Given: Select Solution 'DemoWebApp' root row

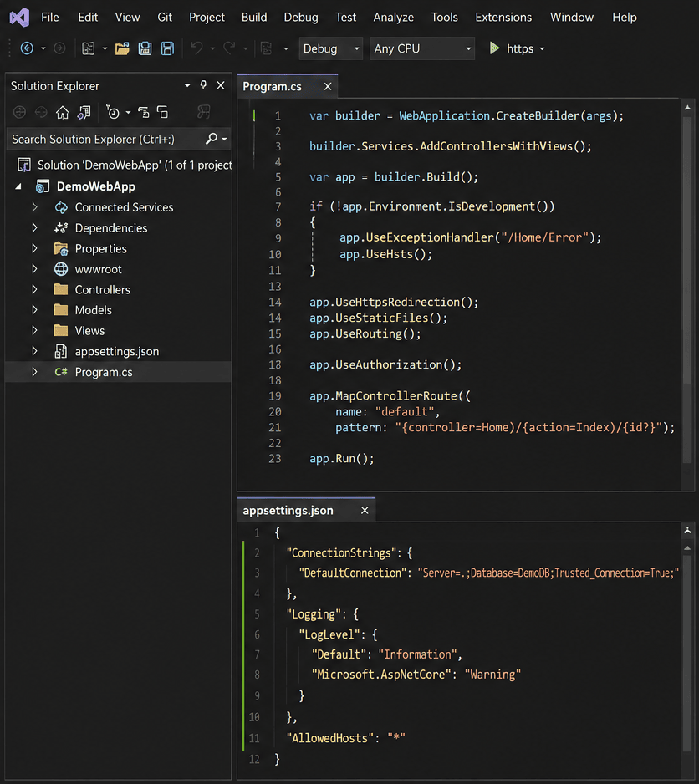Looking at the screenshot, I should [x=119, y=165].
